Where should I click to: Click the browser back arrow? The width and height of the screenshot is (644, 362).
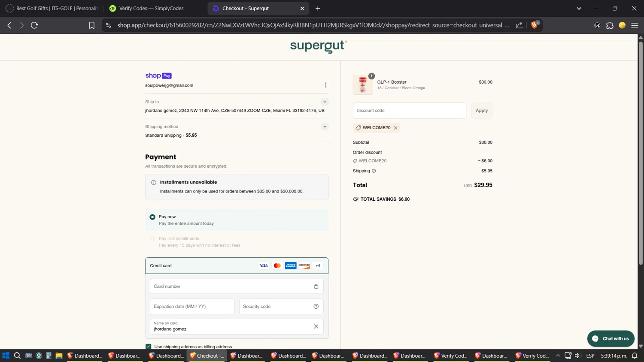(9, 25)
